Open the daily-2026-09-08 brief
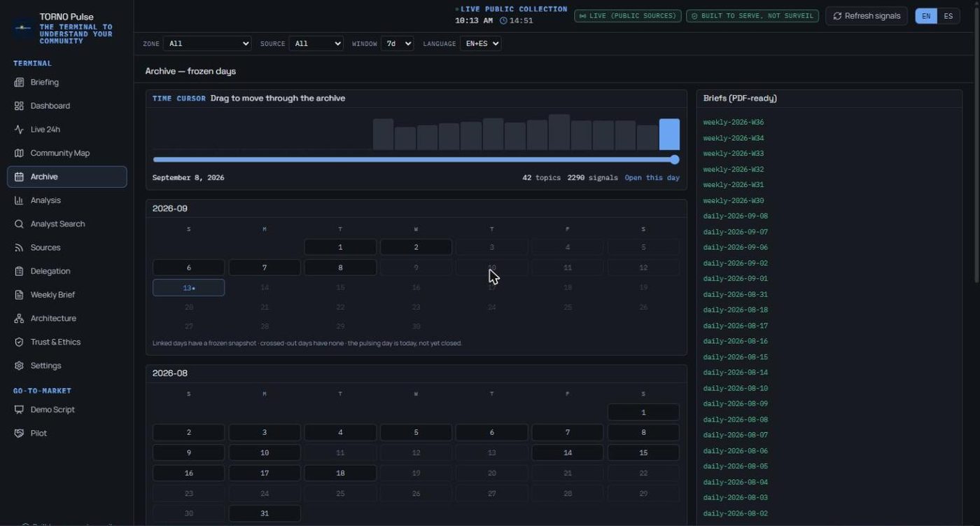The width and height of the screenshot is (980, 526). [736, 216]
